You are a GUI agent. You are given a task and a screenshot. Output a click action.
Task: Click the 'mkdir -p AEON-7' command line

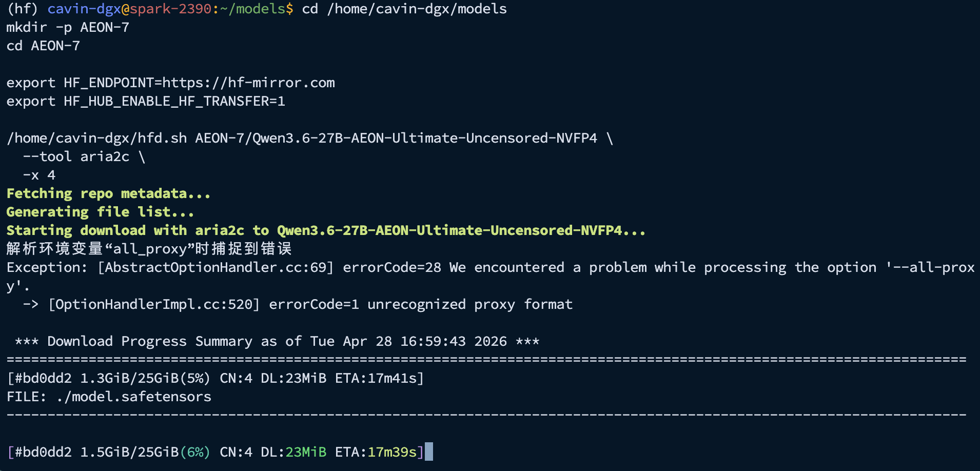[x=68, y=27]
